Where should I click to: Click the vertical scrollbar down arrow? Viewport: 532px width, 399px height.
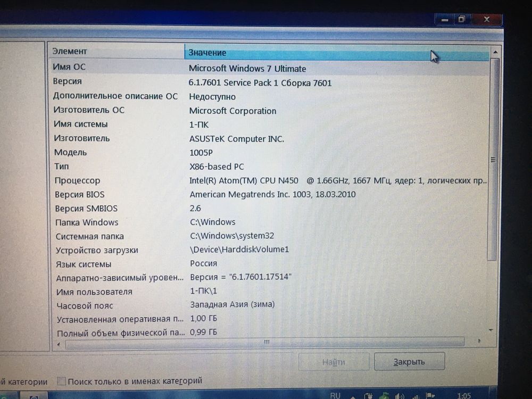491,330
